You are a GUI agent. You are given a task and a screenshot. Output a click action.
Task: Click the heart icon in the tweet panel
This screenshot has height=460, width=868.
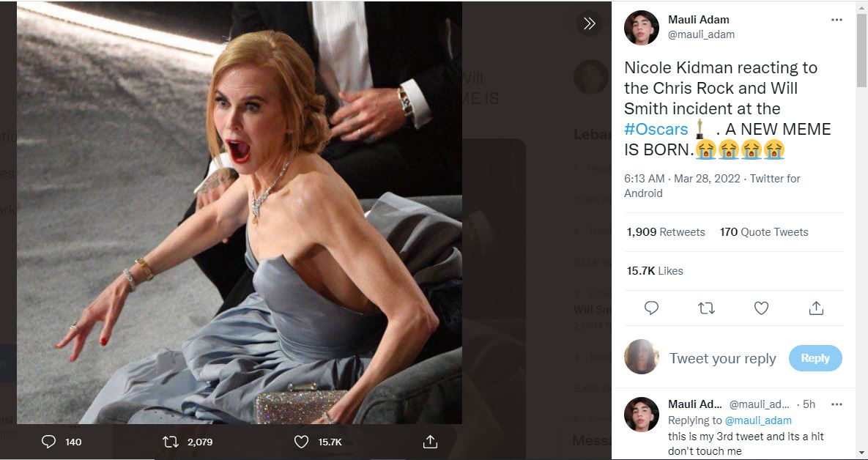pyautogui.click(x=761, y=308)
